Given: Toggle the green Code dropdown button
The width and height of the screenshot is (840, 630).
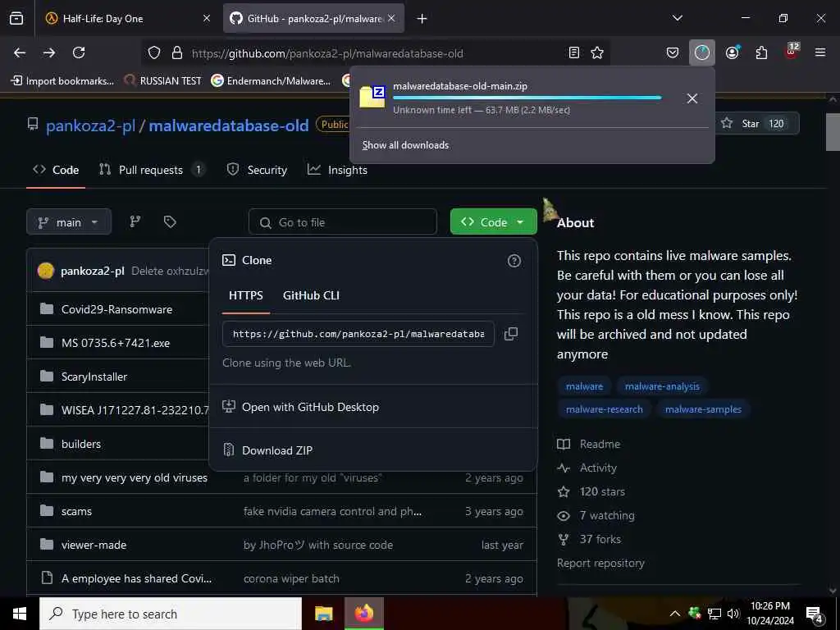Looking at the screenshot, I should tap(493, 221).
